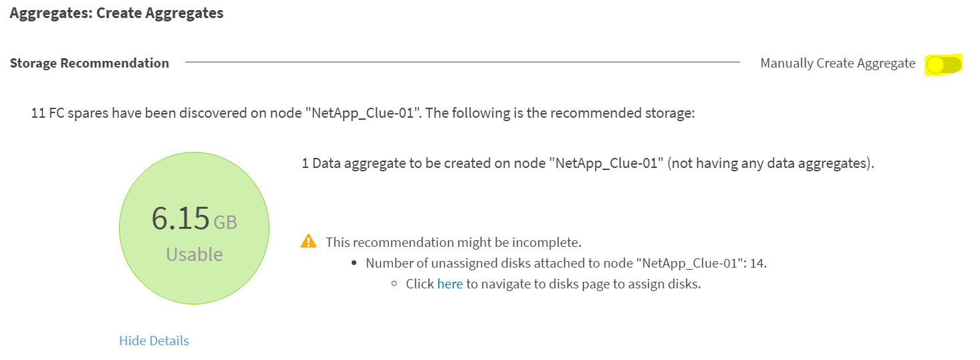Viewport: 980px width, 360px height.
Task: Click the 'Storage Recommendation' section heading
Action: pos(90,63)
